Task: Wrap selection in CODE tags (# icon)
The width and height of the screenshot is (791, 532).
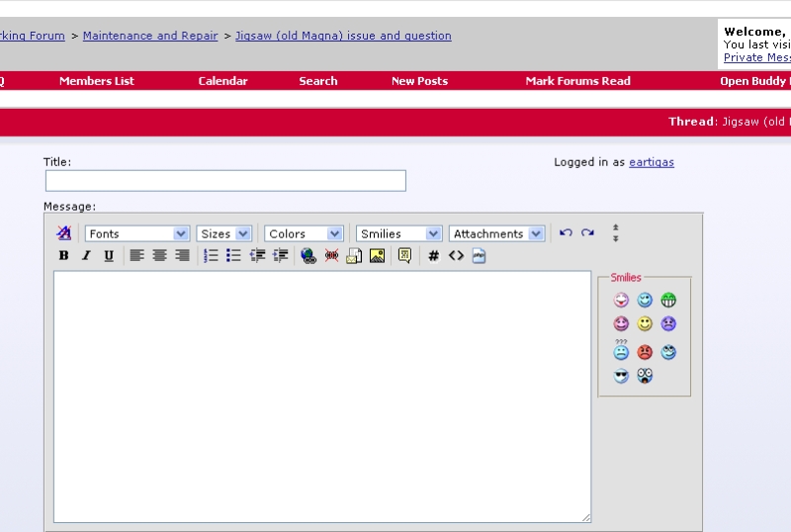Action: tap(433, 255)
